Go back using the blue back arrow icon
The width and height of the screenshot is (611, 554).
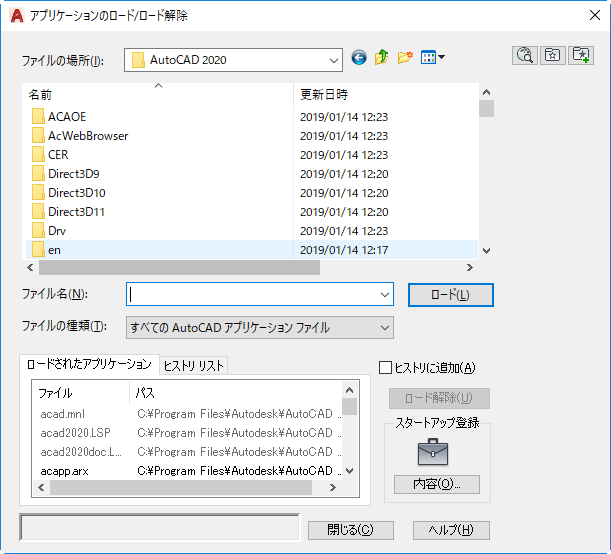click(x=358, y=58)
